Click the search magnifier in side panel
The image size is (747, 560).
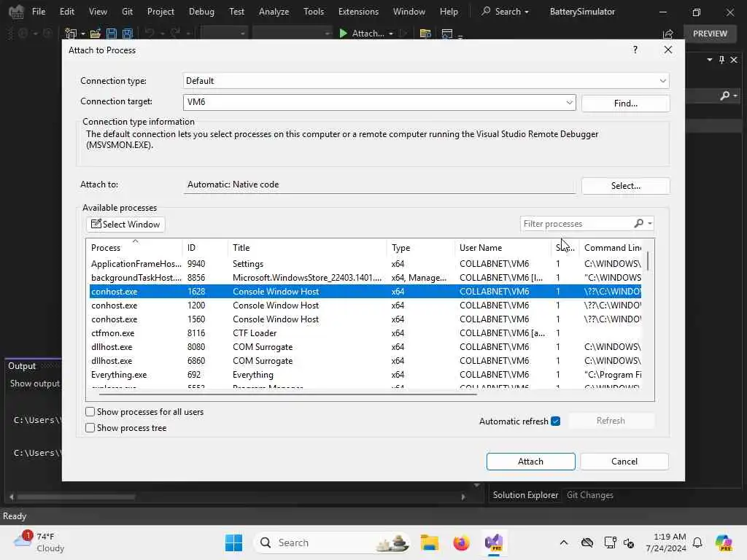(x=725, y=96)
